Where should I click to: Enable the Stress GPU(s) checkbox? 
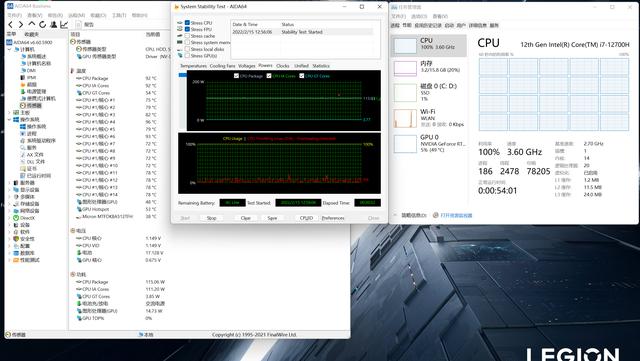pos(187,56)
